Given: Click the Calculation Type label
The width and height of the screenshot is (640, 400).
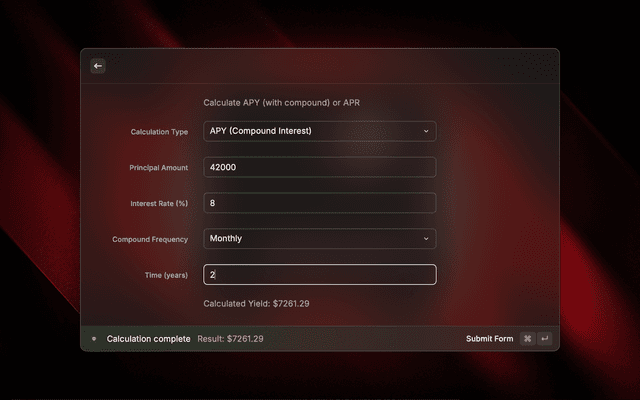Looking at the screenshot, I should [x=159, y=132].
